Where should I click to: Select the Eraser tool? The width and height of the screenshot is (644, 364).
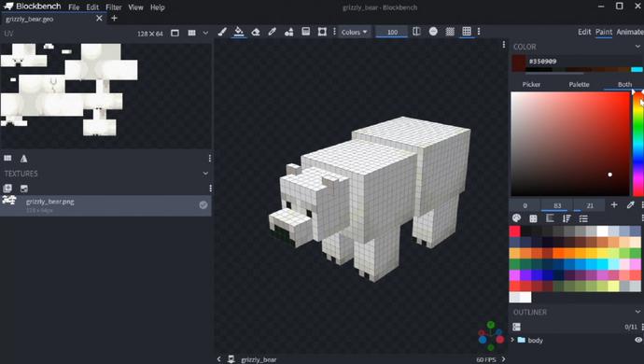click(x=256, y=32)
